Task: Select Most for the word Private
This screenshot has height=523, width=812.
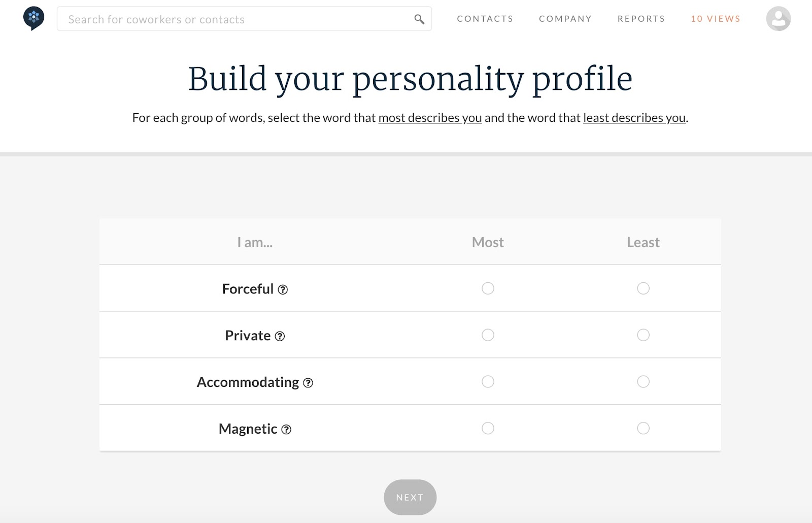Action: tap(488, 335)
